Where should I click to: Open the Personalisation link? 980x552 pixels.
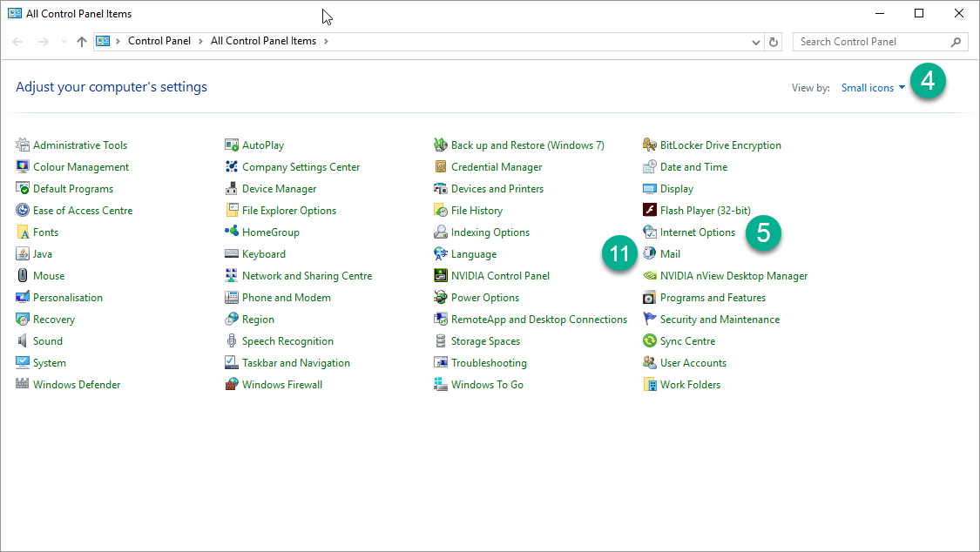(x=67, y=298)
